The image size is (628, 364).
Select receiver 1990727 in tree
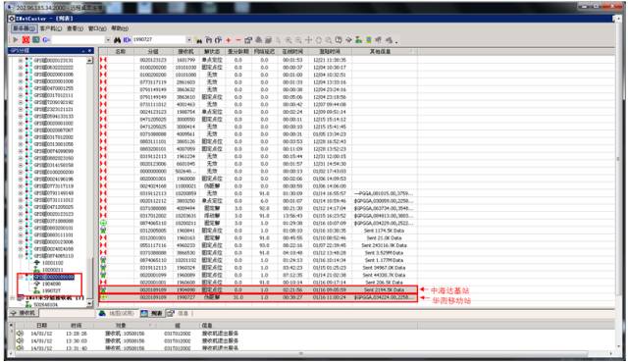tap(51, 290)
